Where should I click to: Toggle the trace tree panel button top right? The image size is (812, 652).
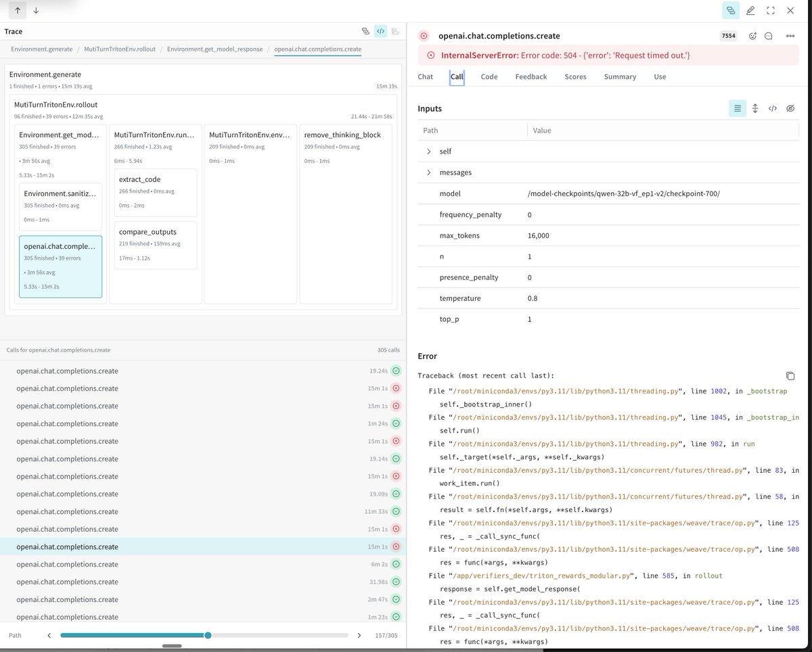tap(730, 10)
